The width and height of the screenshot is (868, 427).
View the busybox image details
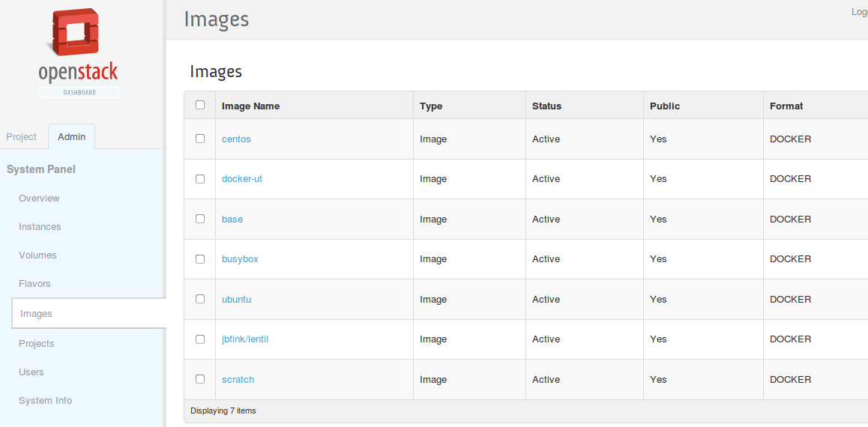tap(240, 259)
